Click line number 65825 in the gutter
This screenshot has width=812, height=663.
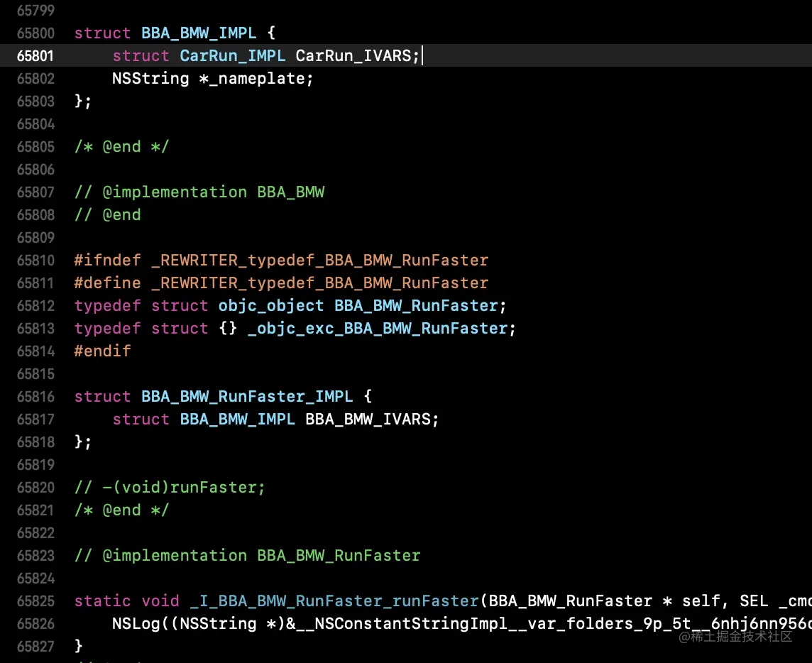point(35,601)
